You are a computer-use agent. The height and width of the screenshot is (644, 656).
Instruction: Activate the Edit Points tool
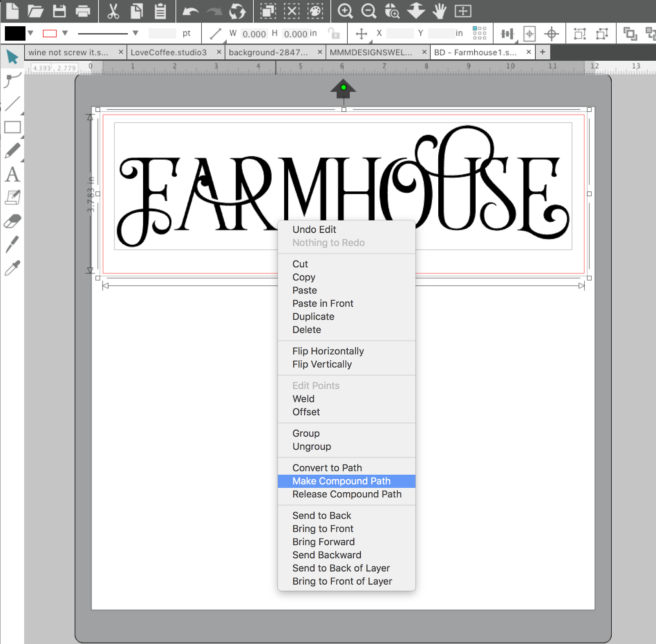(11, 80)
